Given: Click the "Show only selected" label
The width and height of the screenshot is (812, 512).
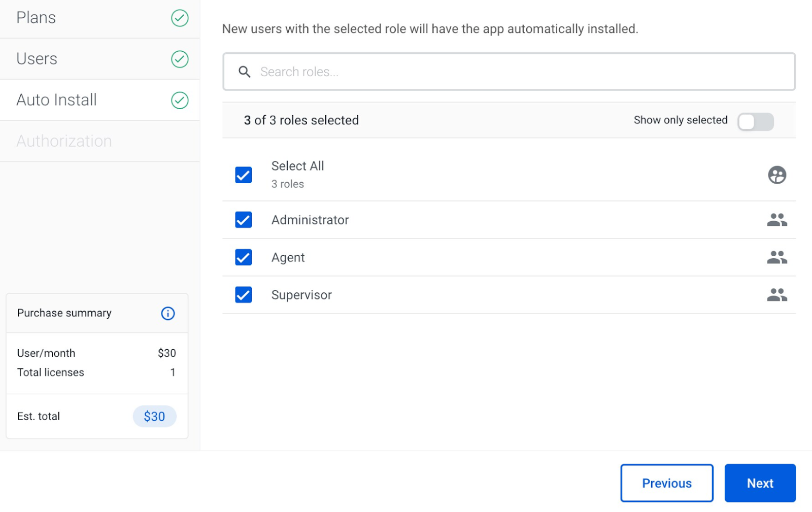Looking at the screenshot, I should coord(681,120).
